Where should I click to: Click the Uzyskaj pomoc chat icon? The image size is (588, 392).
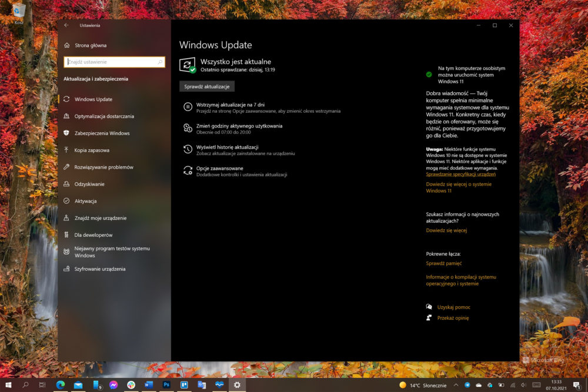point(429,307)
